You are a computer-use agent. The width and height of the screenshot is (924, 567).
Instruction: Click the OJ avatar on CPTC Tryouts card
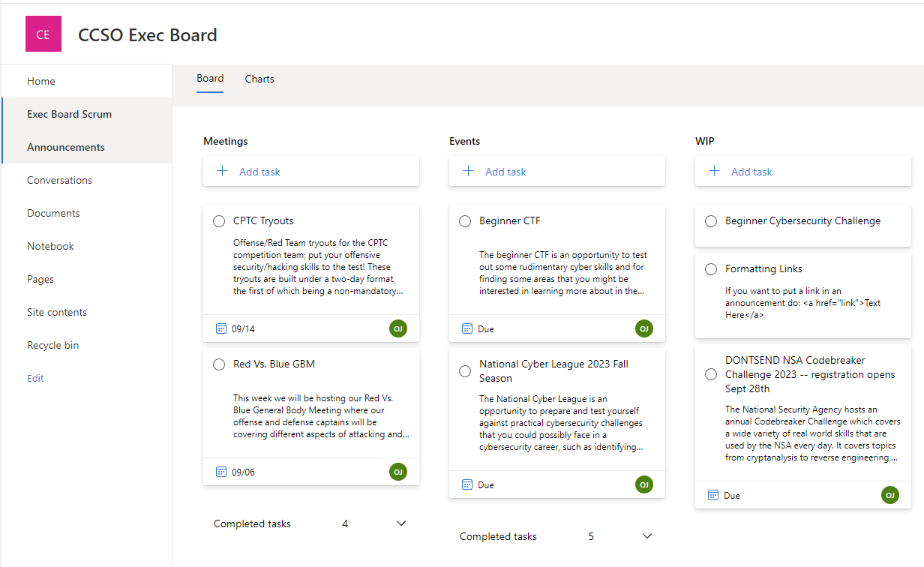398,328
